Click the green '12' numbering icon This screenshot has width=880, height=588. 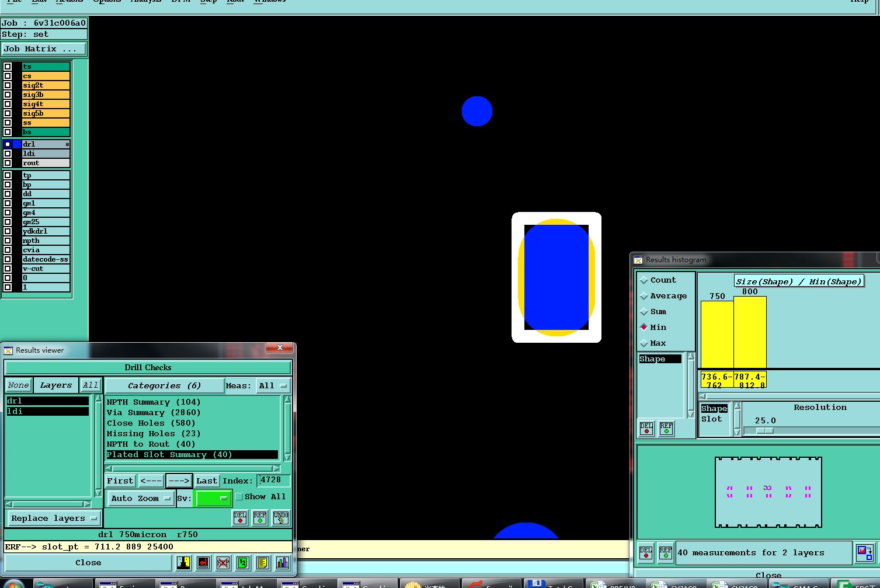243,563
